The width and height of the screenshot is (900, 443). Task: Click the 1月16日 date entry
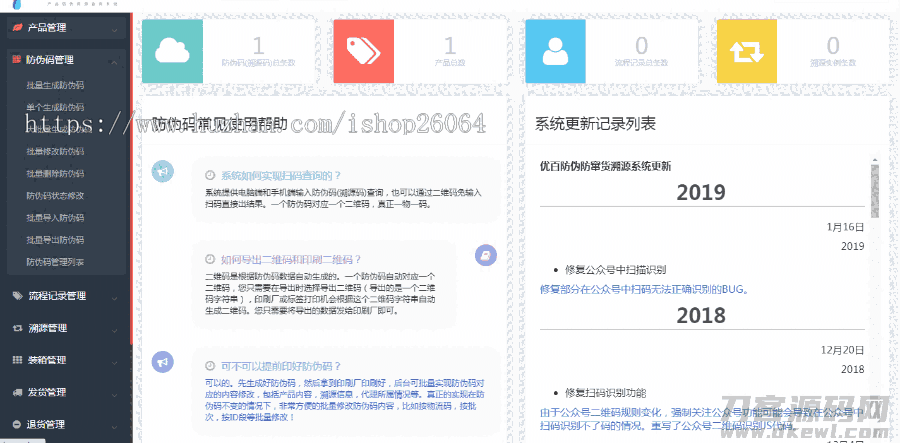click(845, 227)
